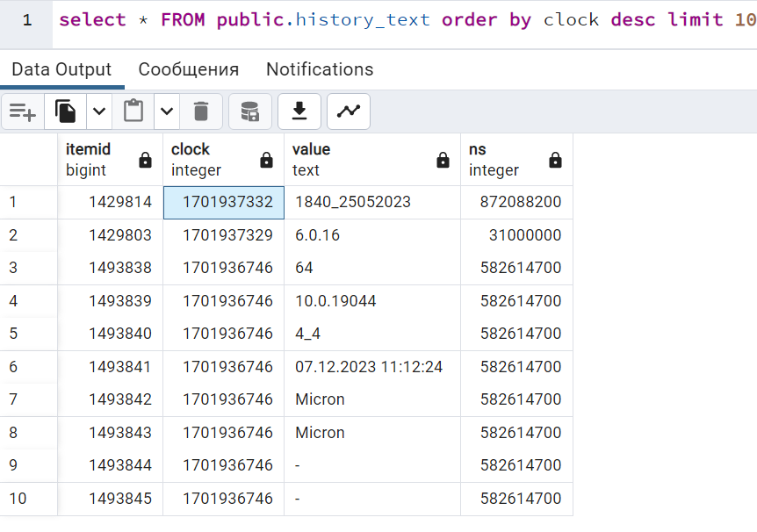
Task: Click the lock icon in value header
Action: coord(443,160)
